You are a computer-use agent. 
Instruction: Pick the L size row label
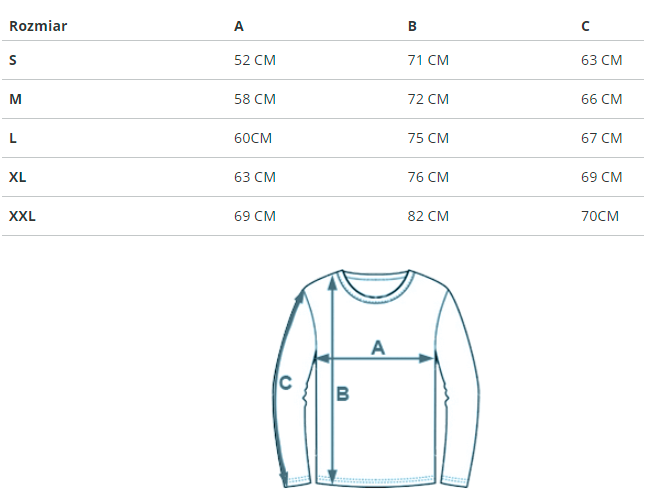coord(13,138)
